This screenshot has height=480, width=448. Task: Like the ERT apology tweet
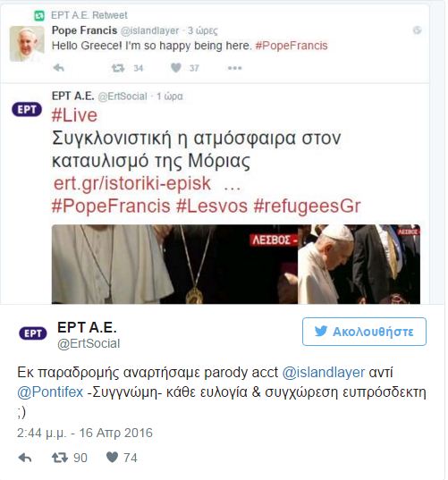(x=112, y=458)
